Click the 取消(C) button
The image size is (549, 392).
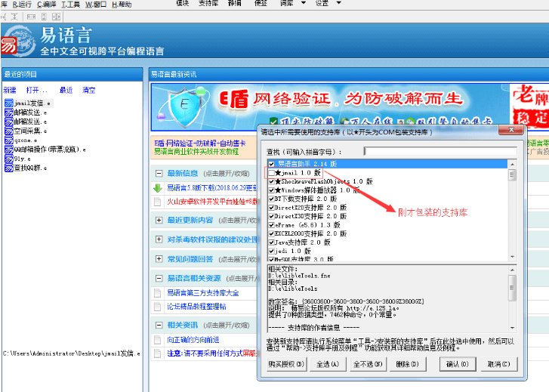498,364
